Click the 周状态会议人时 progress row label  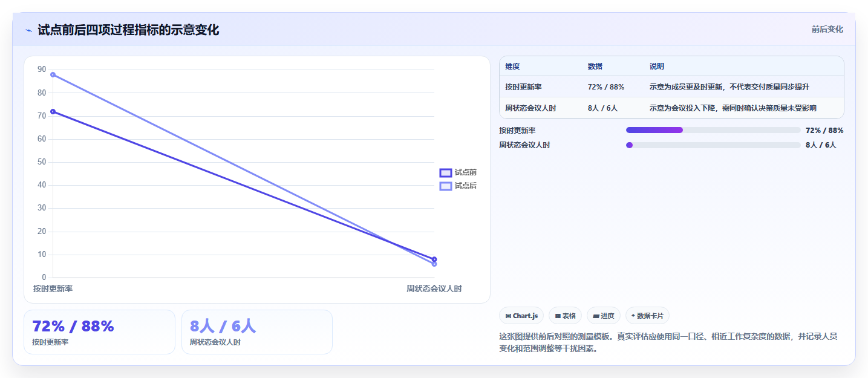(x=524, y=145)
